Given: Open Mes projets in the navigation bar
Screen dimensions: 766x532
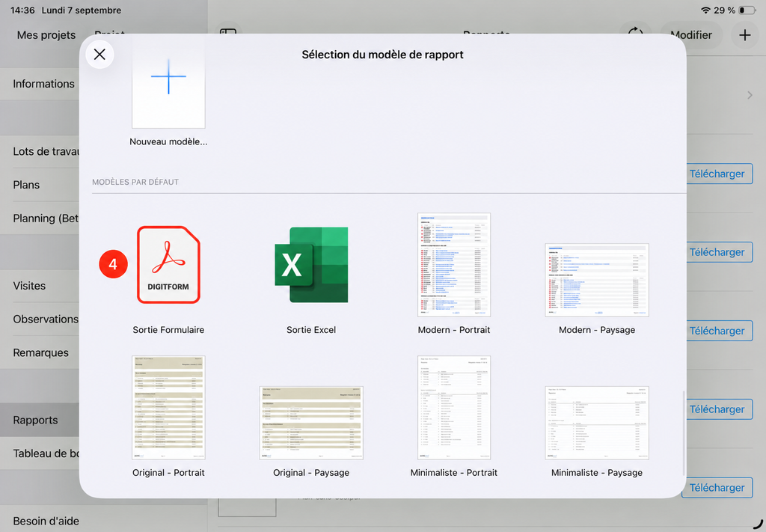Looking at the screenshot, I should click(46, 35).
